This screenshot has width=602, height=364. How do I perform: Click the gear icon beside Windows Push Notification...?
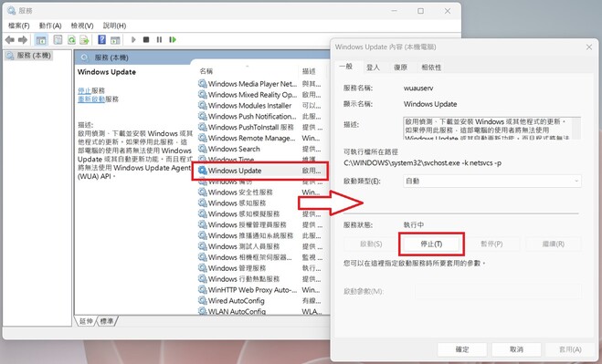click(x=202, y=116)
